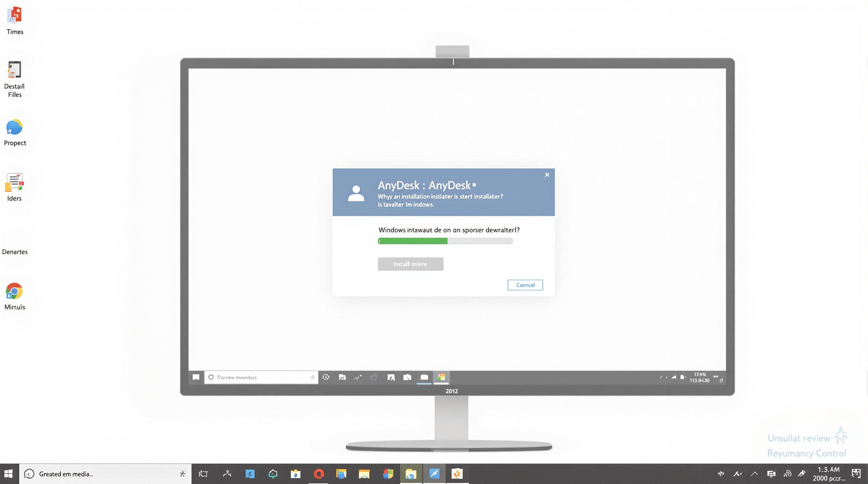Click the document-with-cursor icon in inner taskbar
The width and height of the screenshot is (868, 484).
[391, 377]
